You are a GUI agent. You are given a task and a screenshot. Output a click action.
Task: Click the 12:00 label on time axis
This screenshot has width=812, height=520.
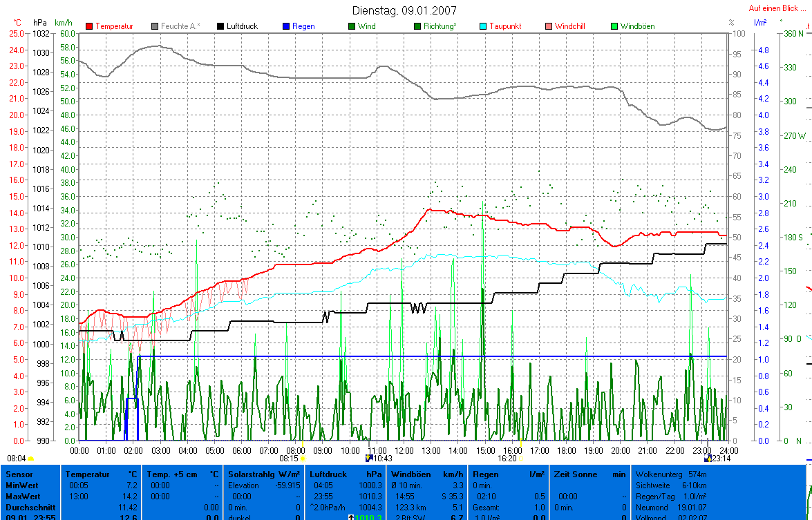tap(404, 450)
